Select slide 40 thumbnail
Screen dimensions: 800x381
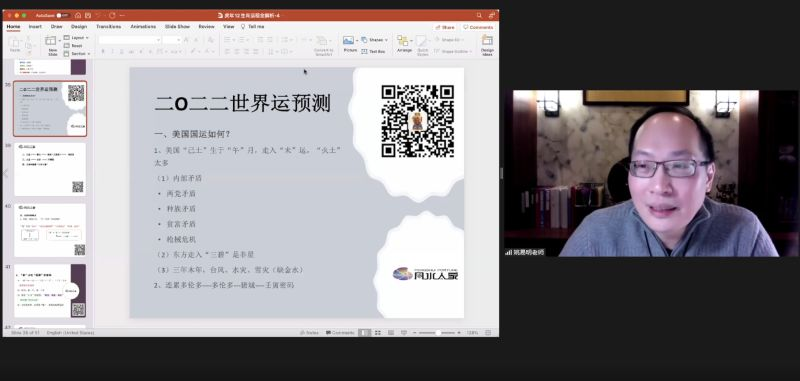[50, 230]
